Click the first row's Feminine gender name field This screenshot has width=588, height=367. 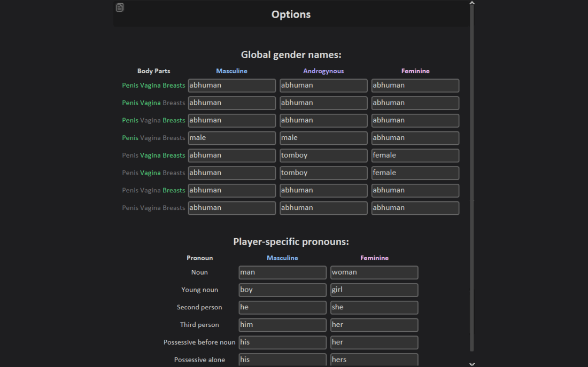pyautogui.click(x=415, y=85)
